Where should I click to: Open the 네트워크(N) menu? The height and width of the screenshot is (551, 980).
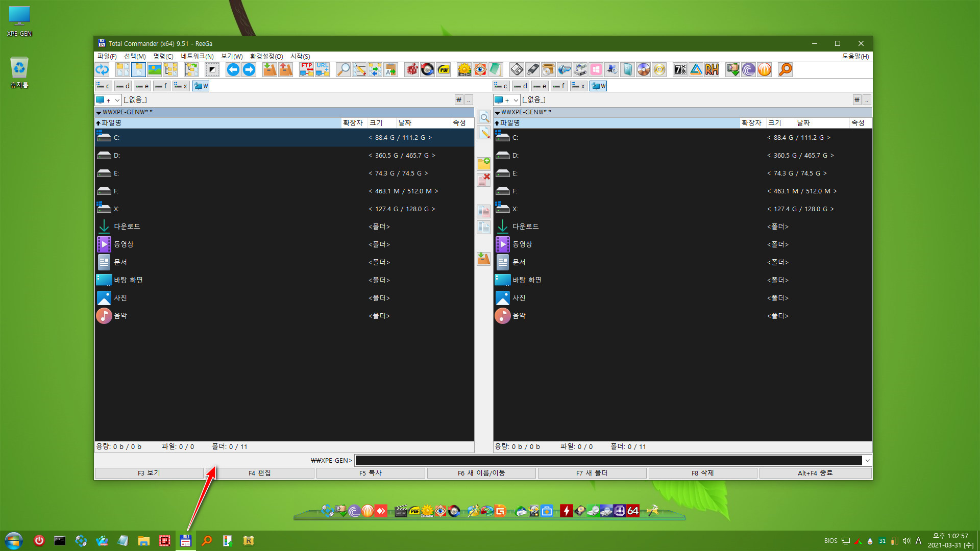click(197, 56)
